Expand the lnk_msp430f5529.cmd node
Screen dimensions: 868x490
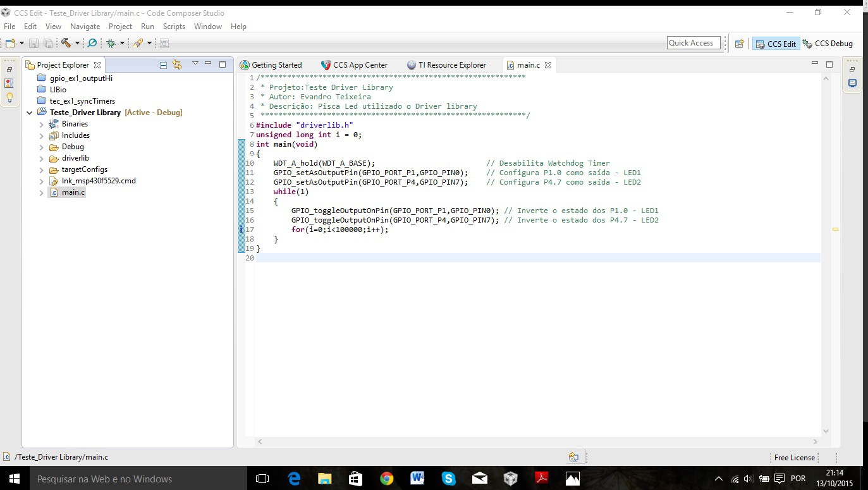[x=41, y=181]
